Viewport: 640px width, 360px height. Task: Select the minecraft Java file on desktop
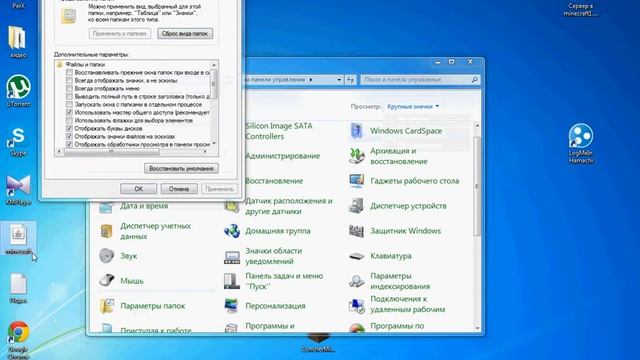[x=18, y=239]
